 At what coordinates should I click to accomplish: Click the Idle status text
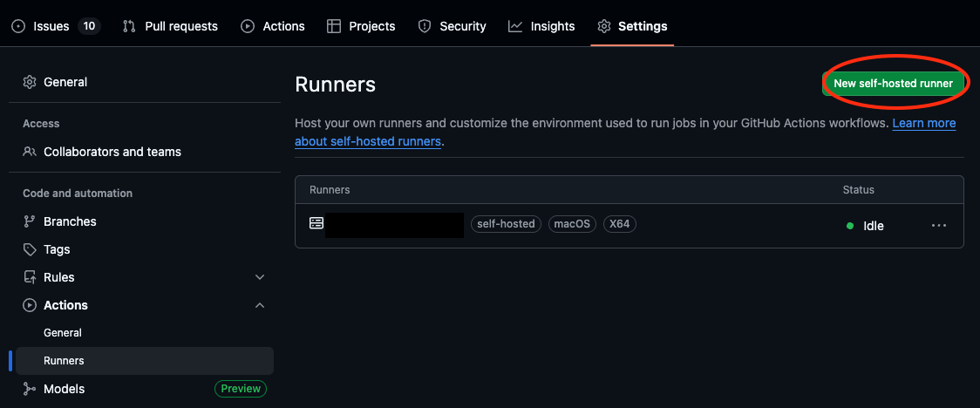pyautogui.click(x=873, y=226)
